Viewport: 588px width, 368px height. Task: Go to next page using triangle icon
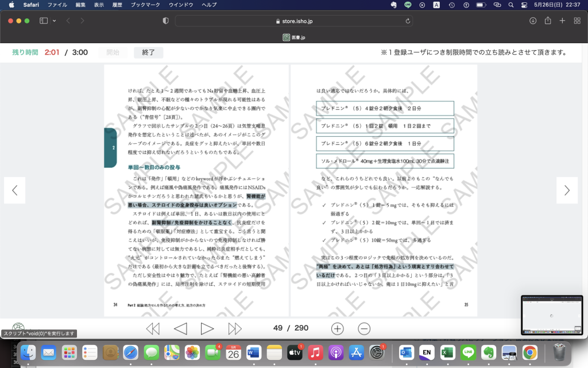[207, 328]
